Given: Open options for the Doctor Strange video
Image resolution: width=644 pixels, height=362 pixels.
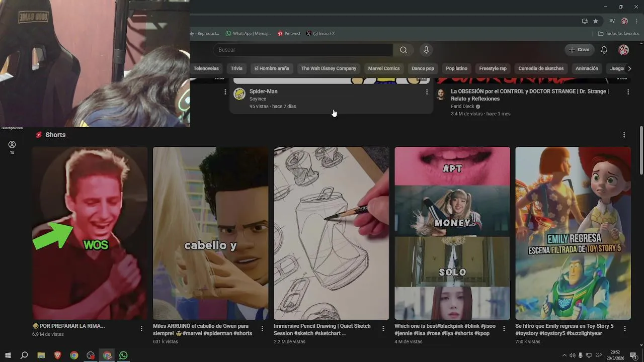Looking at the screenshot, I should click(628, 92).
